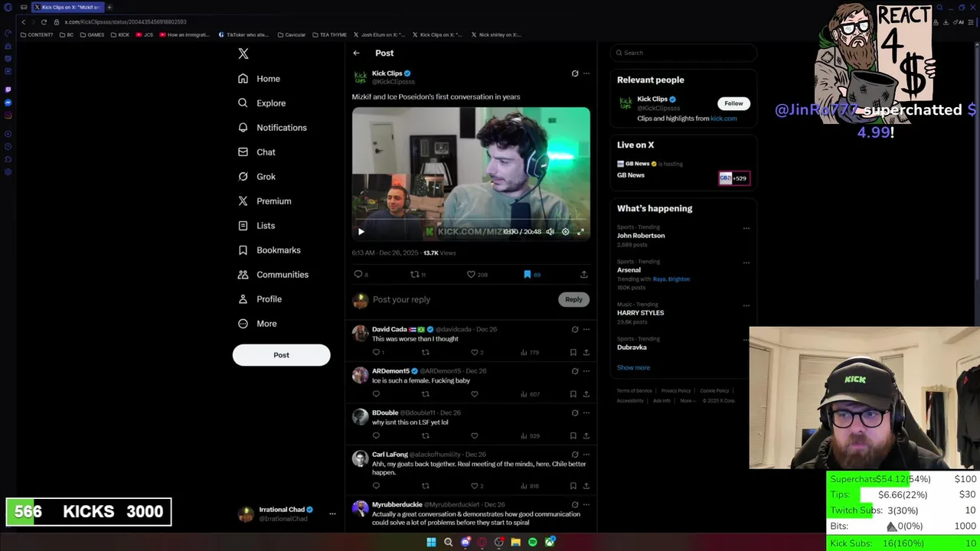Open video settings gear

coord(565,232)
